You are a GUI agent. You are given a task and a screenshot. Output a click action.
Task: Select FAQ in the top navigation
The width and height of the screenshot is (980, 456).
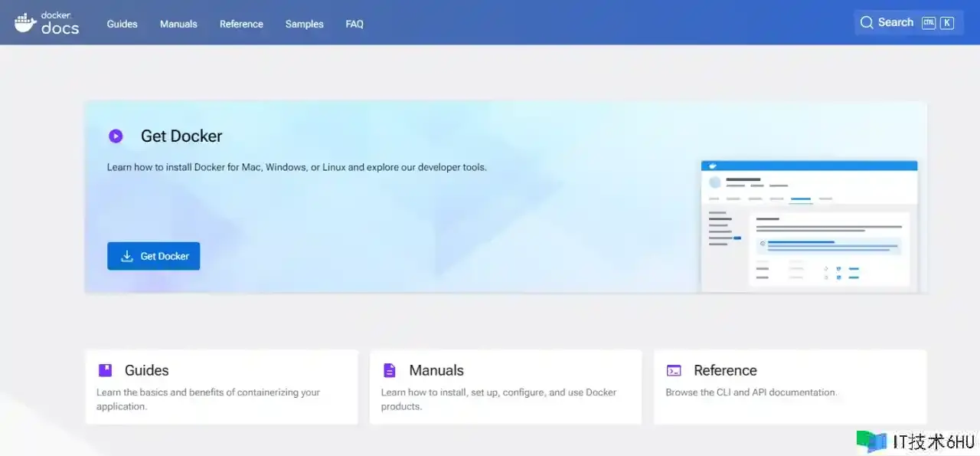coord(354,24)
